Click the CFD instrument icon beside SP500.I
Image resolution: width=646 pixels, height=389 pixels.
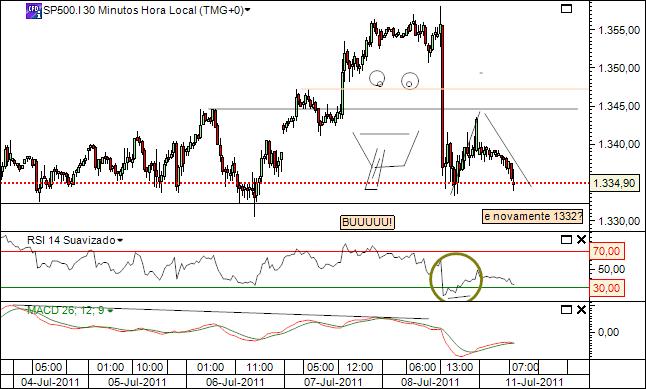[34, 11]
